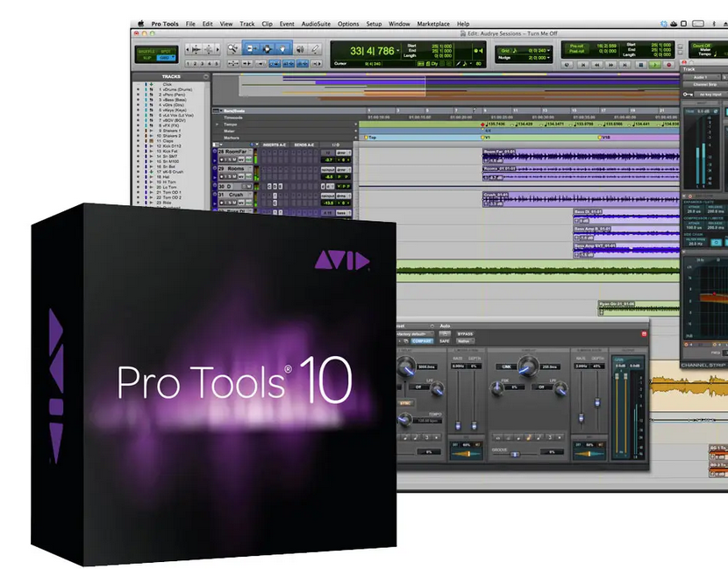
Task: Open the Channel Strip plug-in selector
Action: coord(705,85)
